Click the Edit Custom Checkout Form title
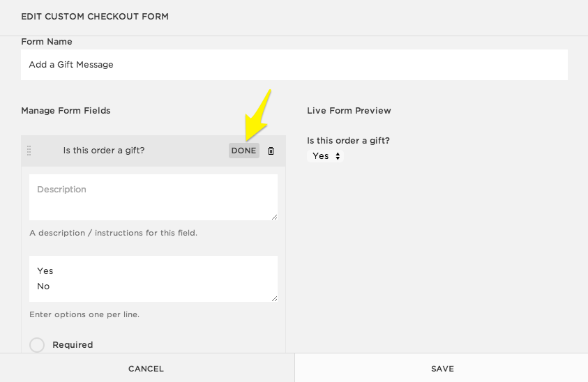Image resolution: width=588 pixels, height=382 pixels. 95,16
